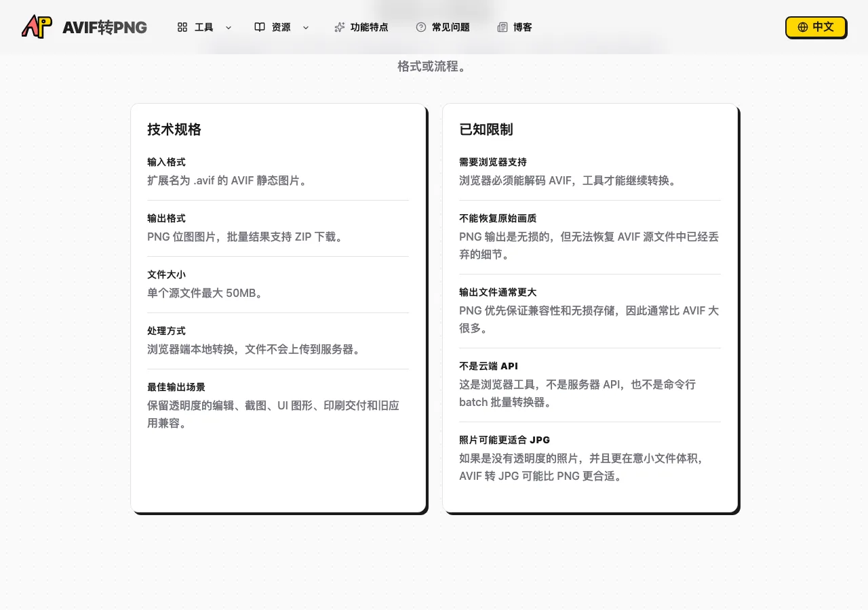This screenshot has height=610, width=868.
Task: Click the text 格式或流程。
Action: point(432,67)
